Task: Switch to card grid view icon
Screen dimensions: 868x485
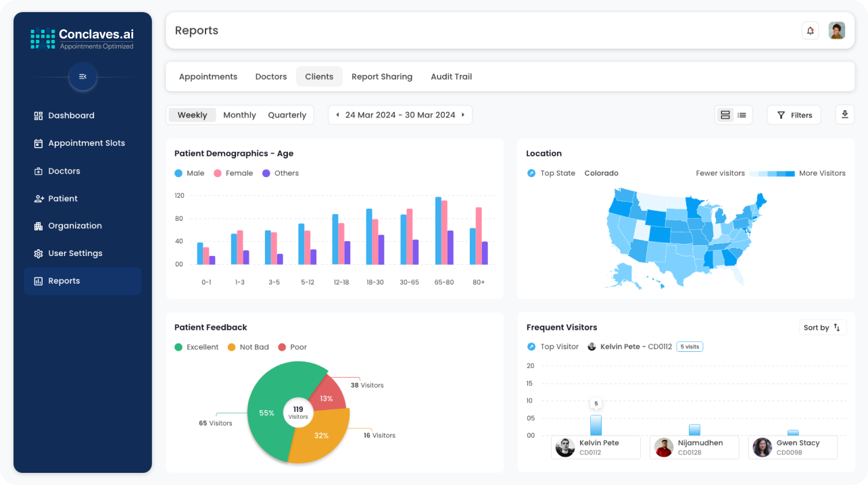Action: pos(725,116)
